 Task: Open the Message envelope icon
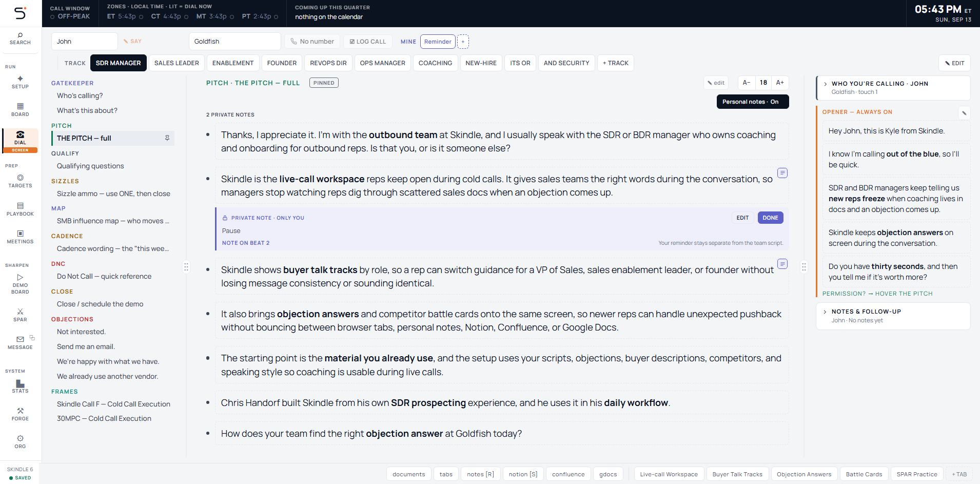point(20,339)
